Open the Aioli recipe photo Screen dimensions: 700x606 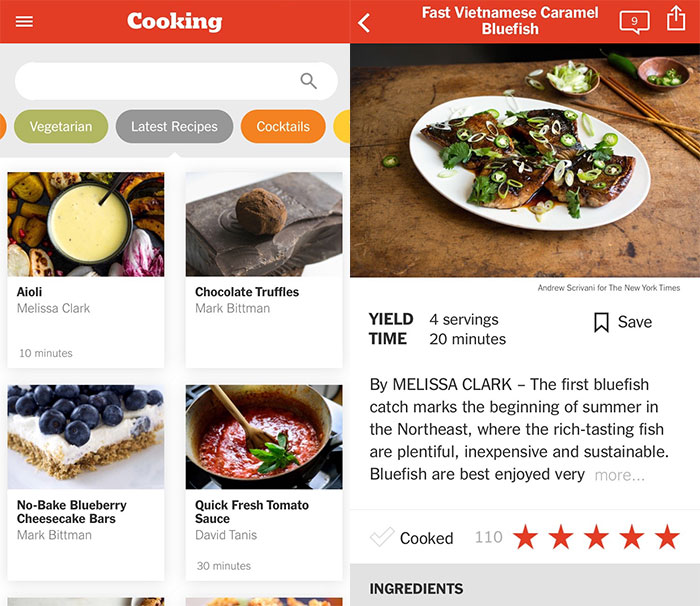[x=86, y=224]
